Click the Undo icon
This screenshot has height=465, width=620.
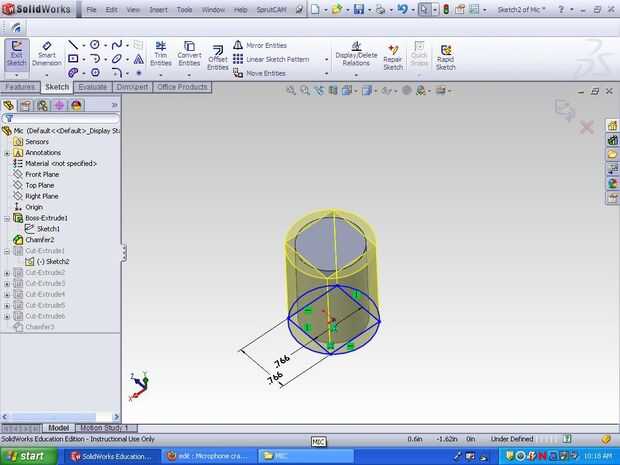(402, 9)
